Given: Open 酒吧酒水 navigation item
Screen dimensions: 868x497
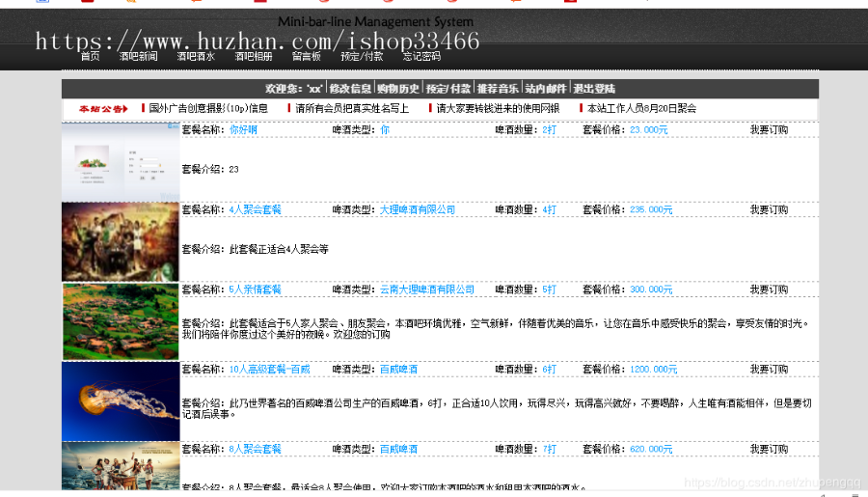Looking at the screenshot, I should click(x=196, y=57).
